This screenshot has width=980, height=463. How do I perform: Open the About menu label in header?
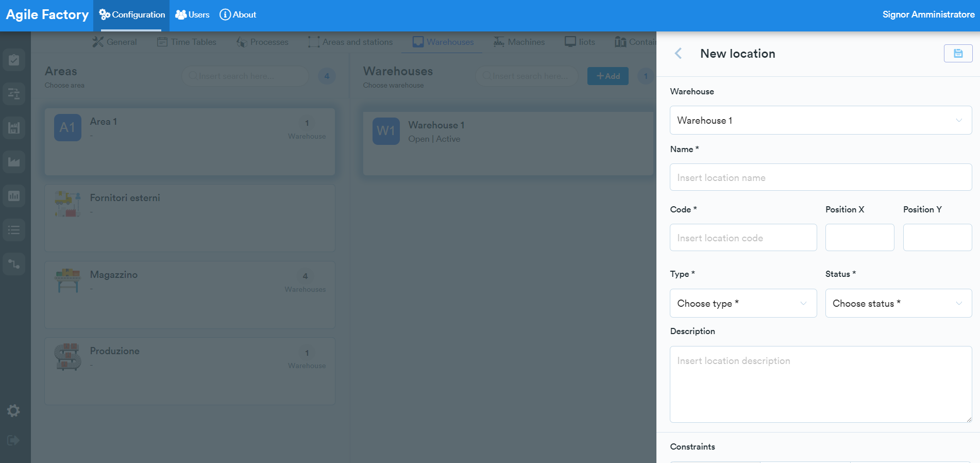(244, 14)
